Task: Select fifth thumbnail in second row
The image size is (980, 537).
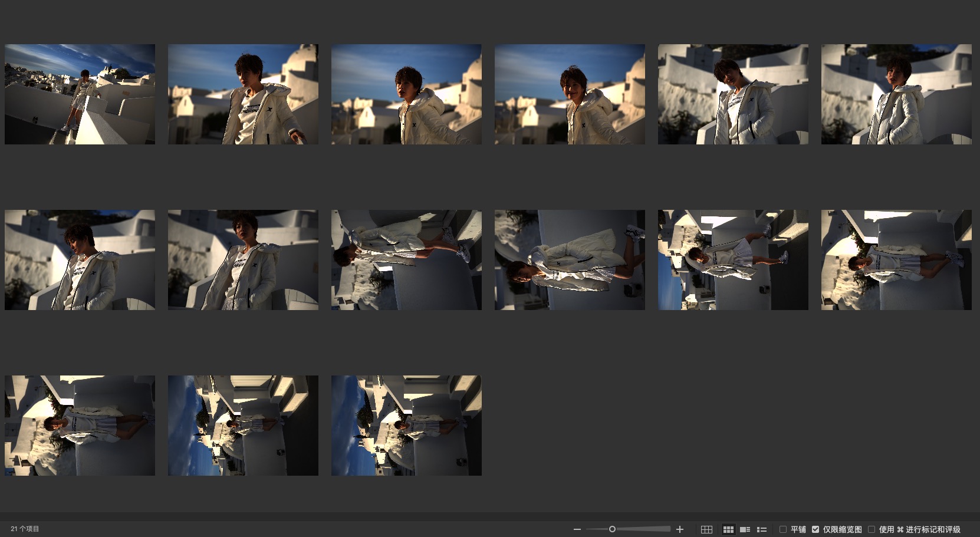Action: (733, 260)
